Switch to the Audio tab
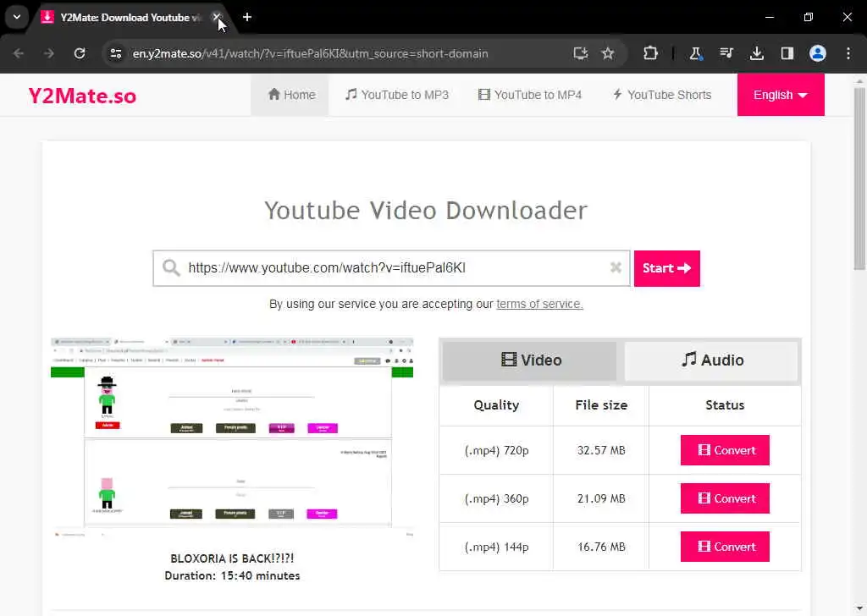 coord(711,360)
